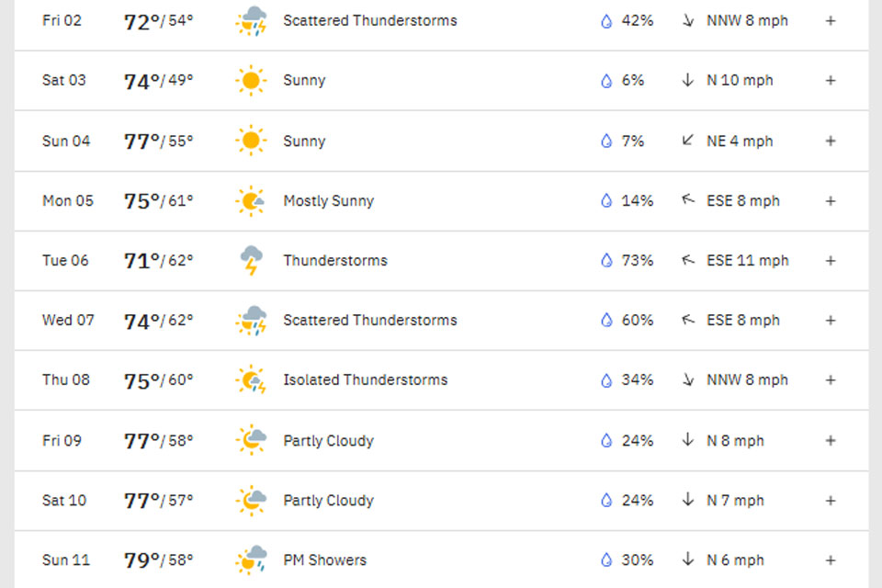The width and height of the screenshot is (882, 588).
Task: Click the partly cloudy icon for Fri 09
Action: click(251, 440)
